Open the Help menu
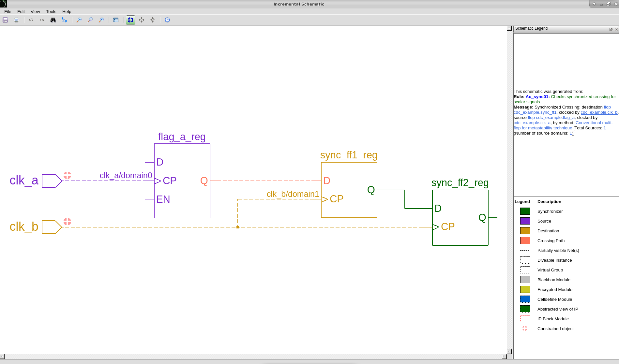This screenshot has height=364, width=619. coord(67,11)
